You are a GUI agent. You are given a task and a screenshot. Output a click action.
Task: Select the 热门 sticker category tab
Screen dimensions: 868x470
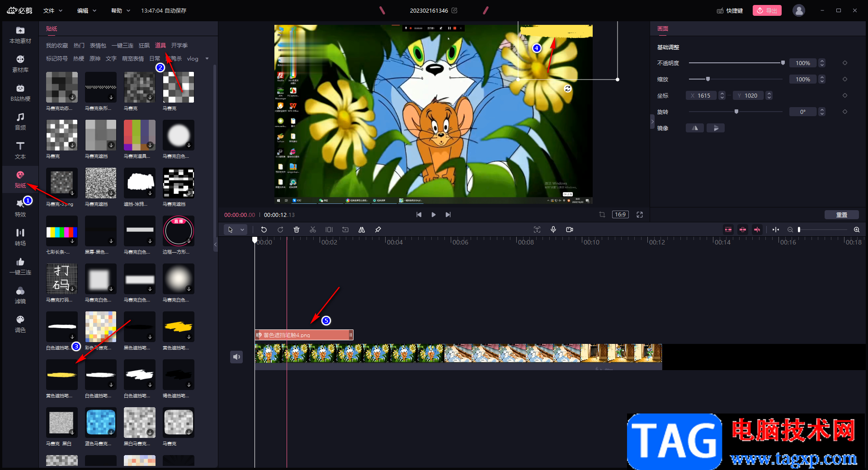pos(79,45)
